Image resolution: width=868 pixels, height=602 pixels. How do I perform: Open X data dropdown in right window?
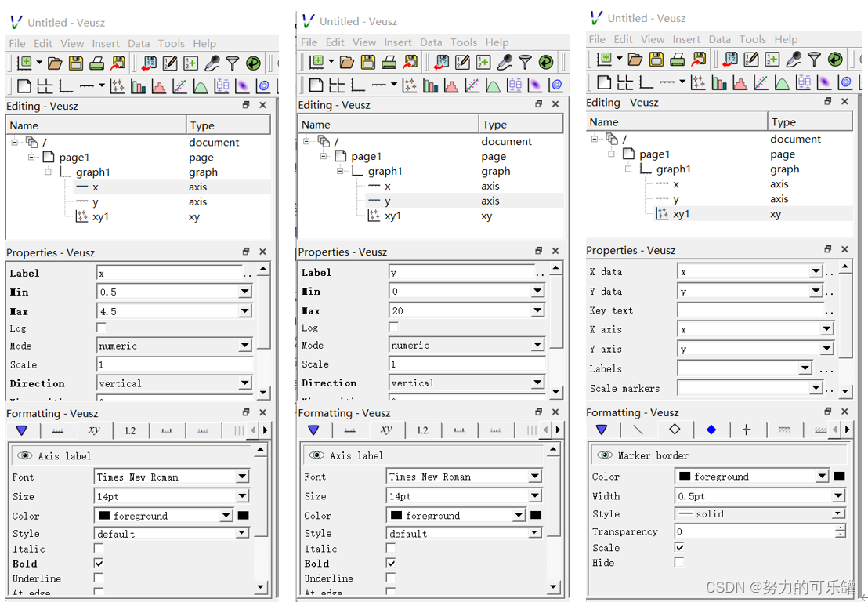click(x=816, y=271)
